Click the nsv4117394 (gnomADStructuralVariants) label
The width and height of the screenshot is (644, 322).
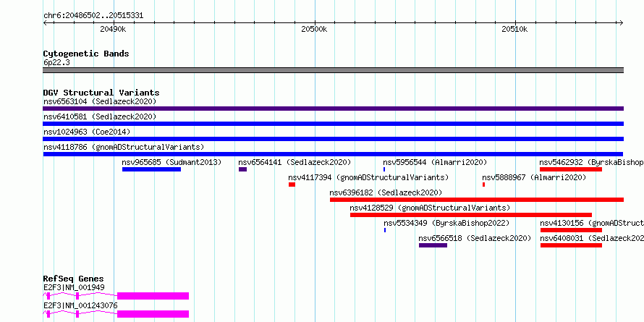(368, 177)
